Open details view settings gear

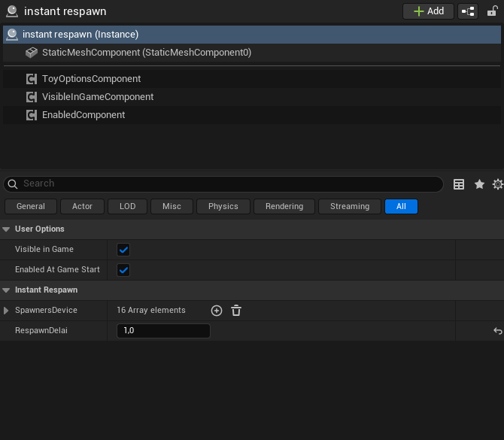497,184
